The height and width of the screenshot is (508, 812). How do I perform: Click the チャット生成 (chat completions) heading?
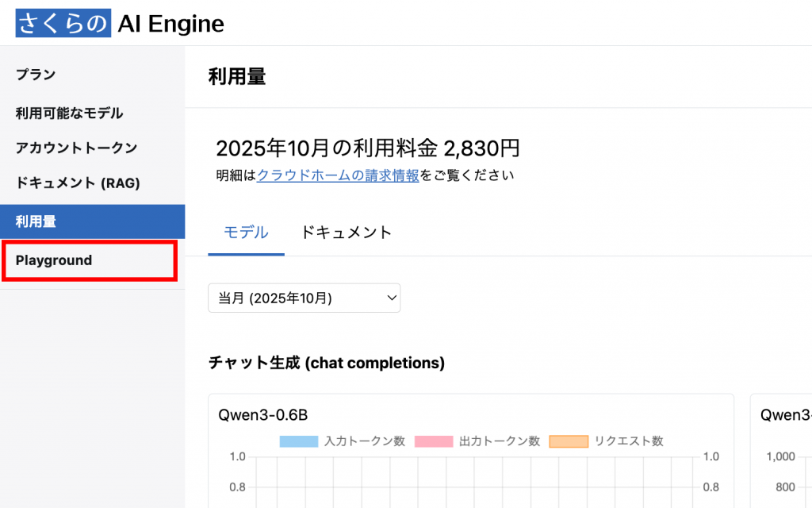click(x=326, y=363)
